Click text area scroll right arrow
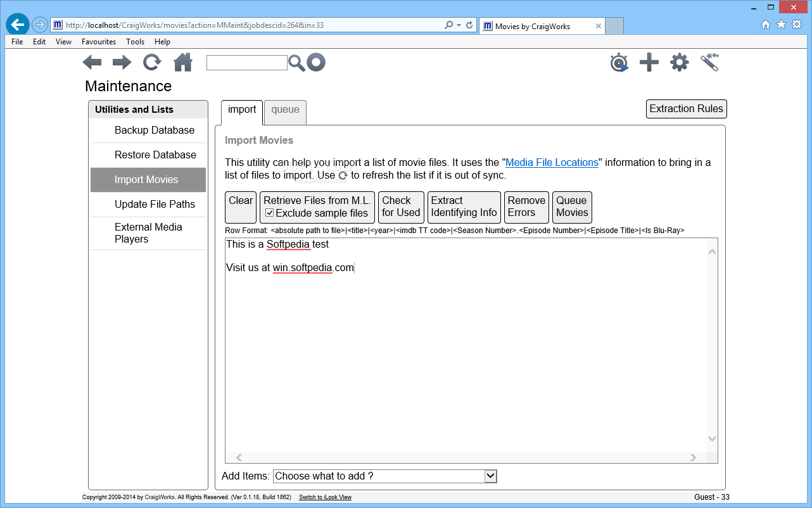Viewport: 812px width, 508px height. coord(694,457)
